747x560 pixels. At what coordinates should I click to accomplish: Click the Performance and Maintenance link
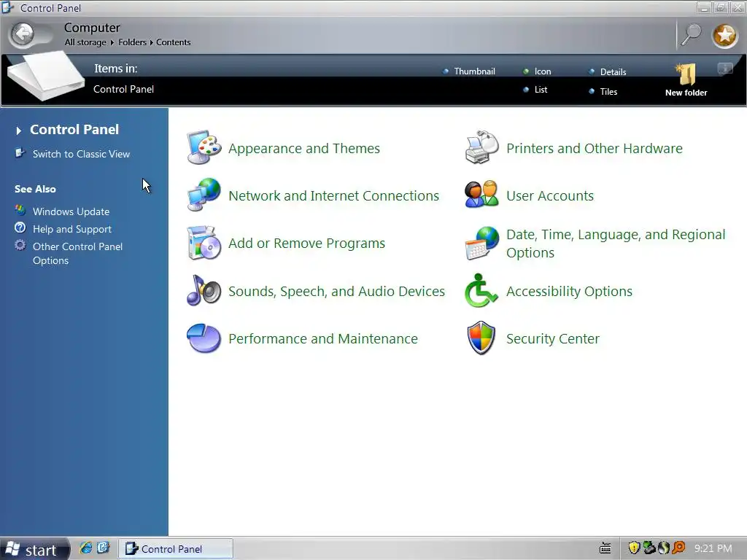(323, 338)
